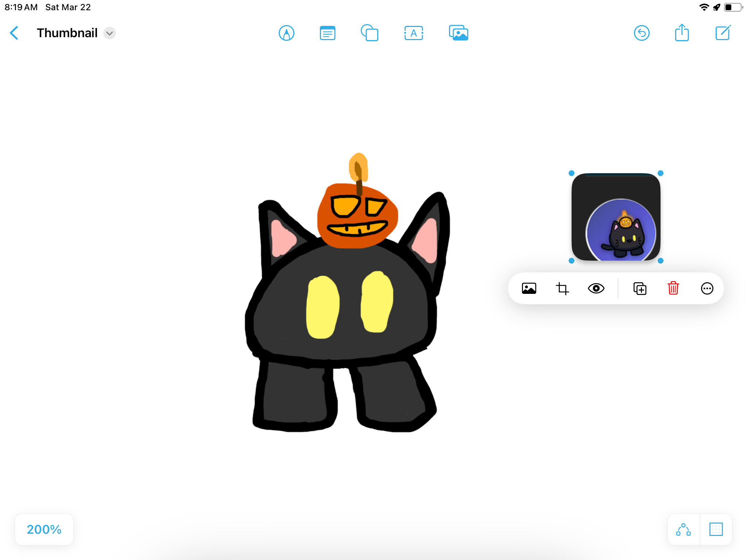
Task: Toggle the canvas grid display
Action: (x=716, y=529)
